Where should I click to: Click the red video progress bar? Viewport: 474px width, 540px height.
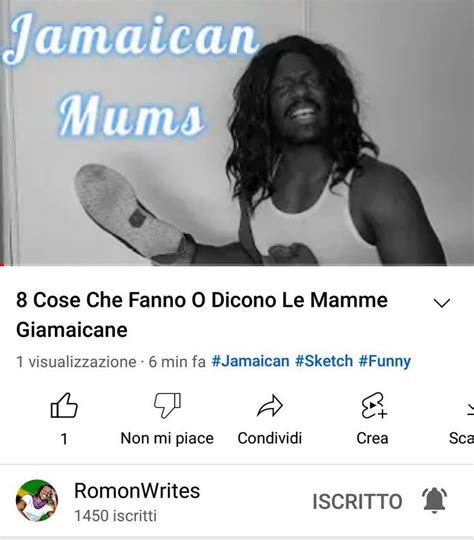[2, 264]
